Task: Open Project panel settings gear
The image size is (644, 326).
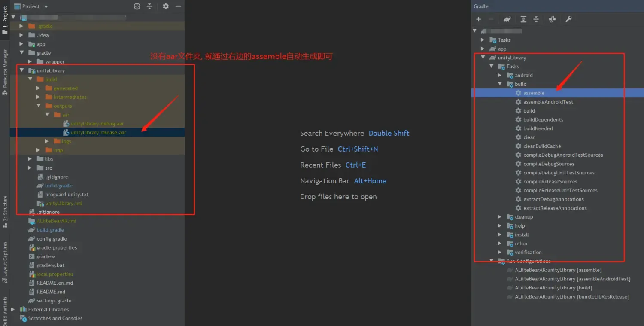Action: pos(166,6)
